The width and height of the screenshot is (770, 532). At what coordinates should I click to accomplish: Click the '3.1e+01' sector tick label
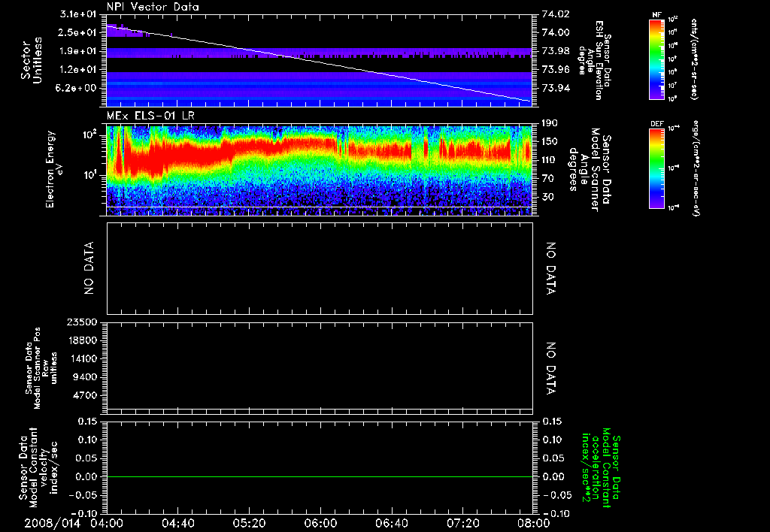(77, 14)
